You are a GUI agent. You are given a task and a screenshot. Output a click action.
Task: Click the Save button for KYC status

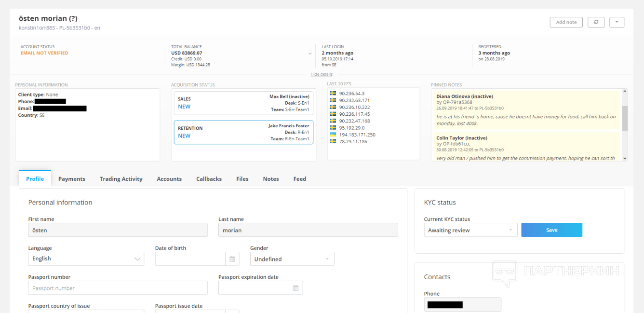(551, 230)
